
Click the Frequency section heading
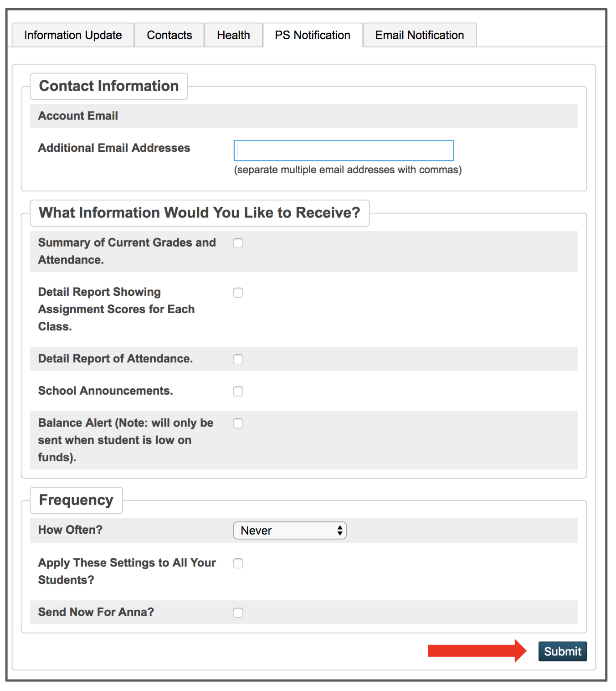click(x=76, y=500)
